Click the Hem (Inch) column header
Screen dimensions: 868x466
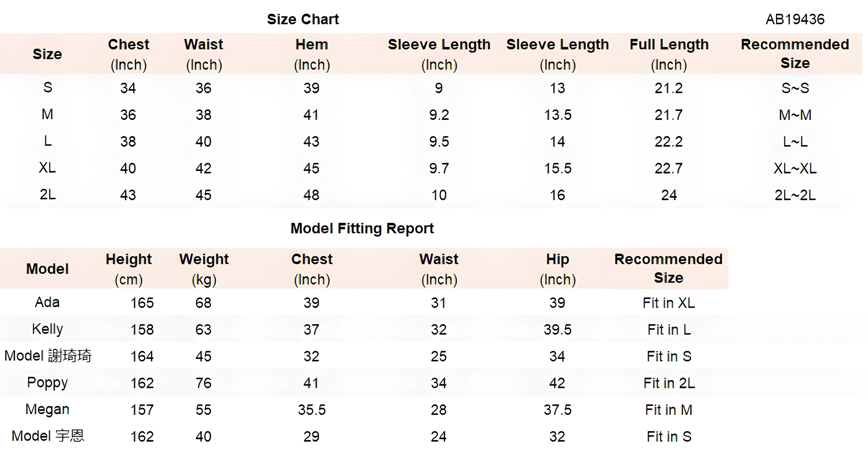click(312, 54)
